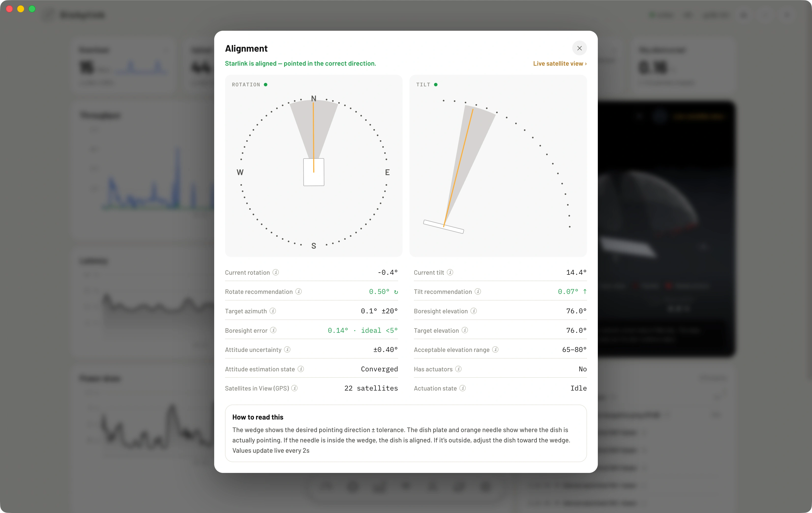
Task: Show info for Attitude estimation state
Action: pos(301,369)
